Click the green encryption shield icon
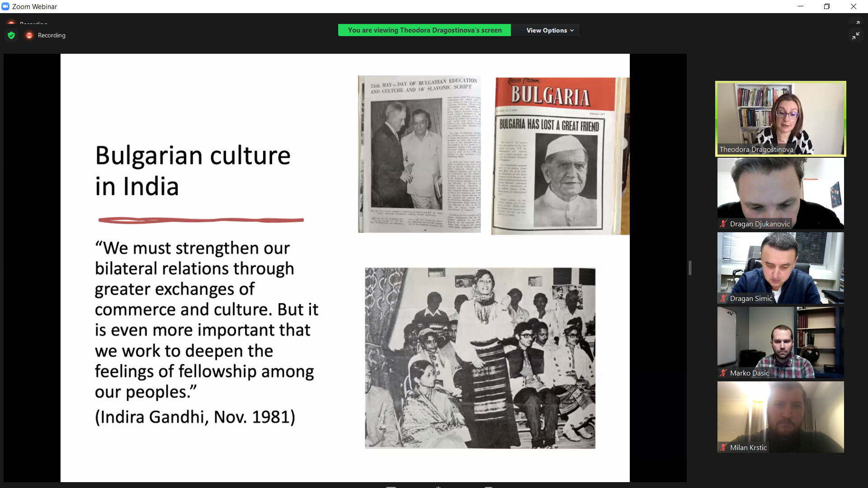The image size is (868, 488). pos(11,35)
